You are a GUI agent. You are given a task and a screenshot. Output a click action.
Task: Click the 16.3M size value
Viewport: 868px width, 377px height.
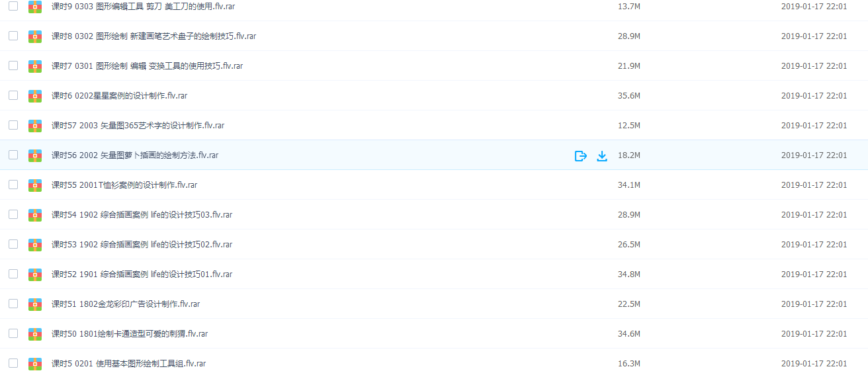[629, 364]
